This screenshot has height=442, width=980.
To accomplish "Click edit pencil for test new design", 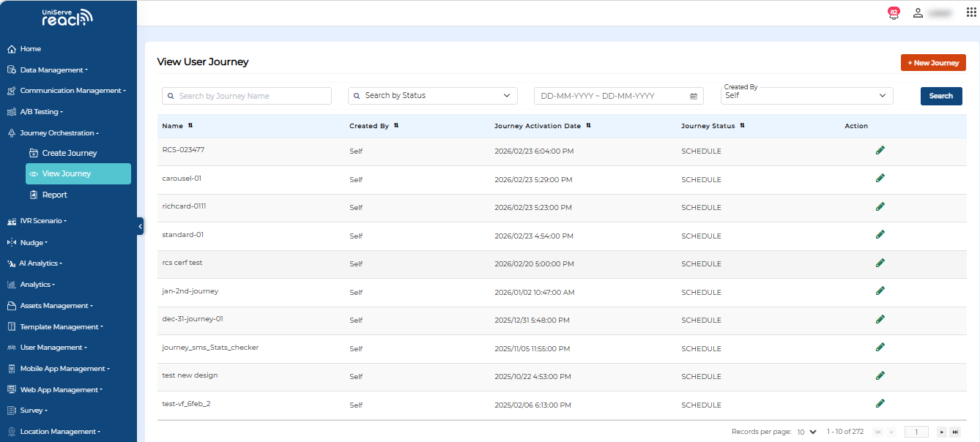I will point(880,375).
